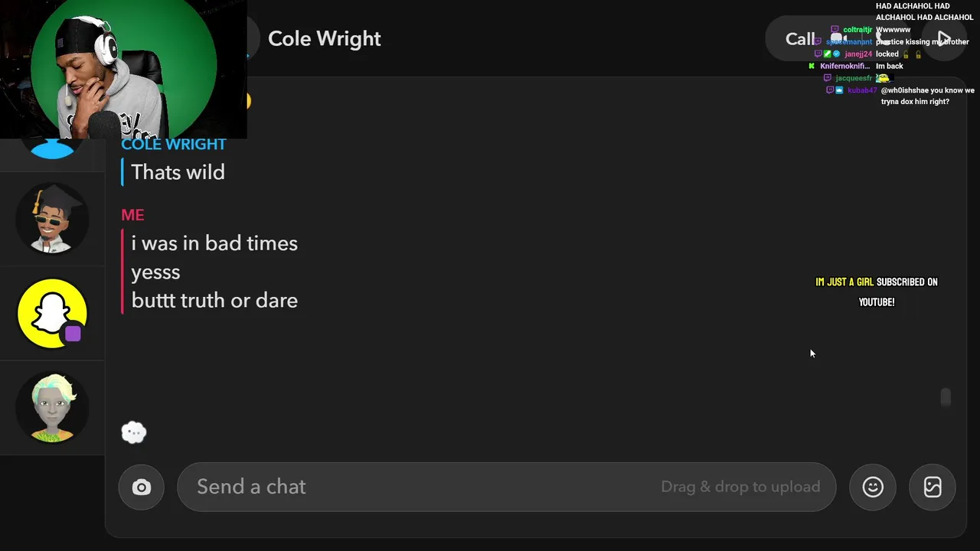Open Cole Wright's profile from the chat header
This screenshot has height=551, width=980.
click(x=324, y=39)
